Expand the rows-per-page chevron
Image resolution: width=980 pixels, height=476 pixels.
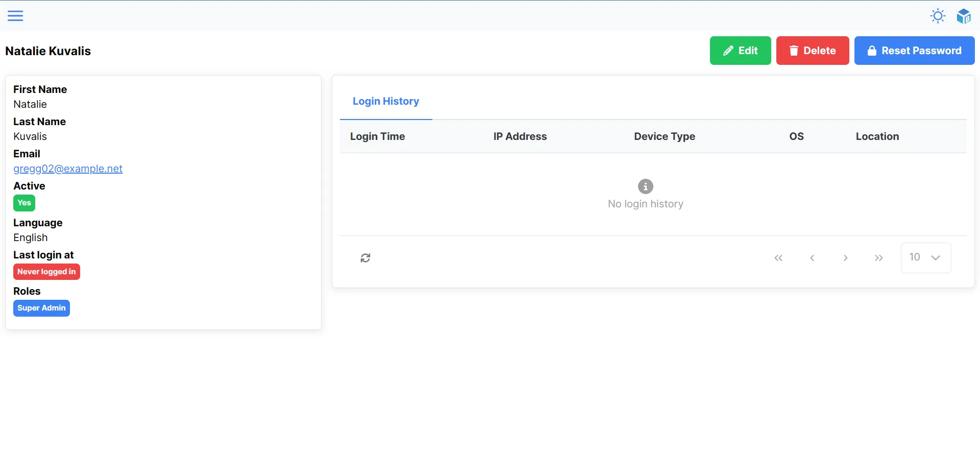[935, 257]
